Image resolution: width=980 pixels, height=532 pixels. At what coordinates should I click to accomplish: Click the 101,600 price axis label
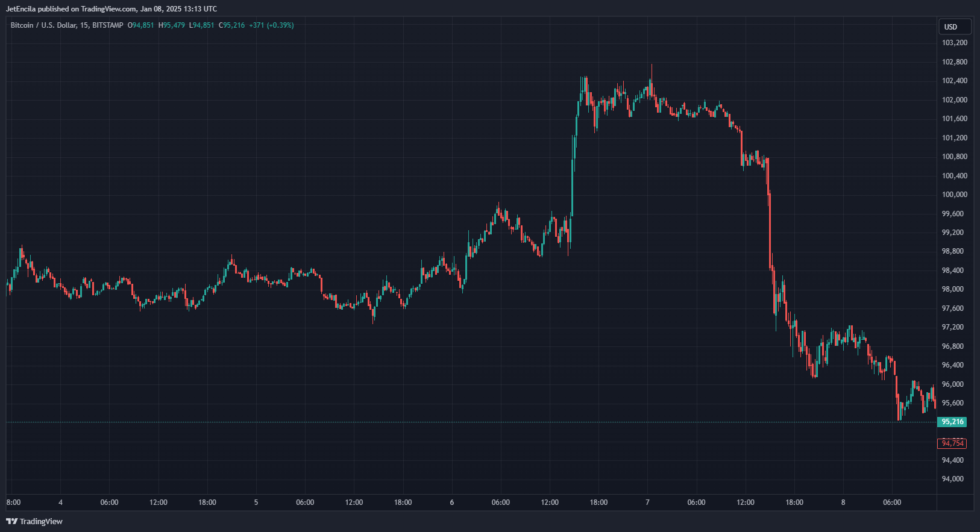955,119
